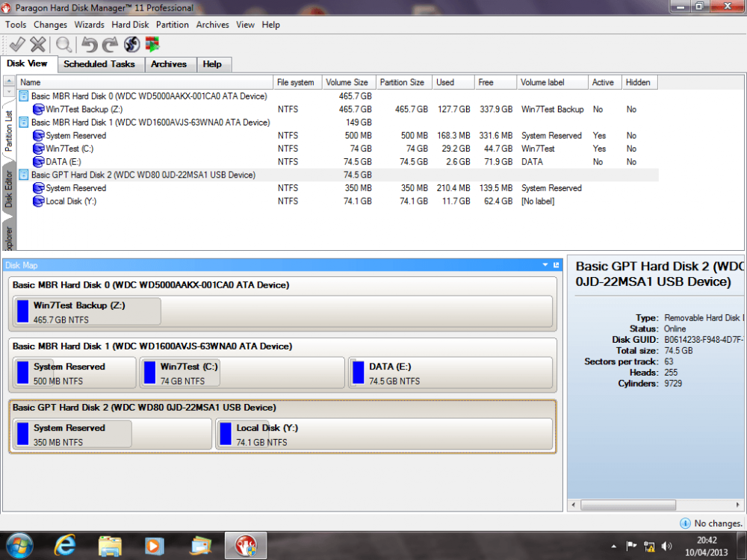Image resolution: width=747 pixels, height=560 pixels.
Task: Switch to the Scheduled Tasks tab
Action: 99,64
